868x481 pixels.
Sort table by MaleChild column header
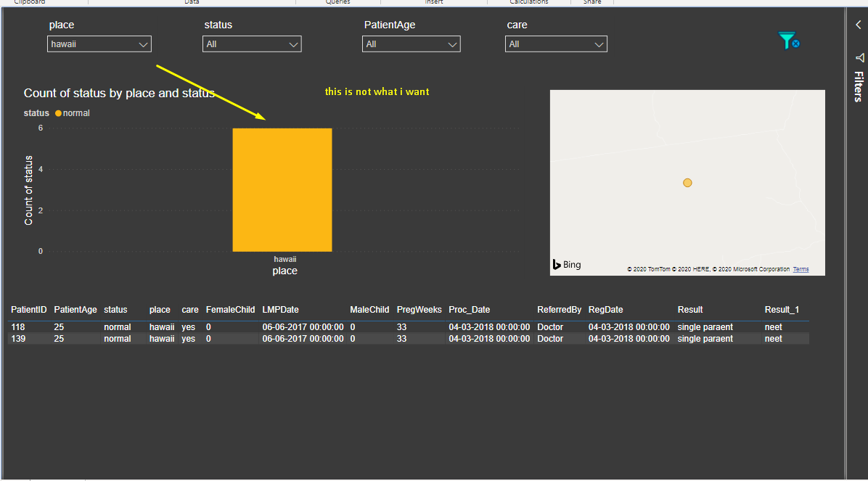(x=369, y=310)
